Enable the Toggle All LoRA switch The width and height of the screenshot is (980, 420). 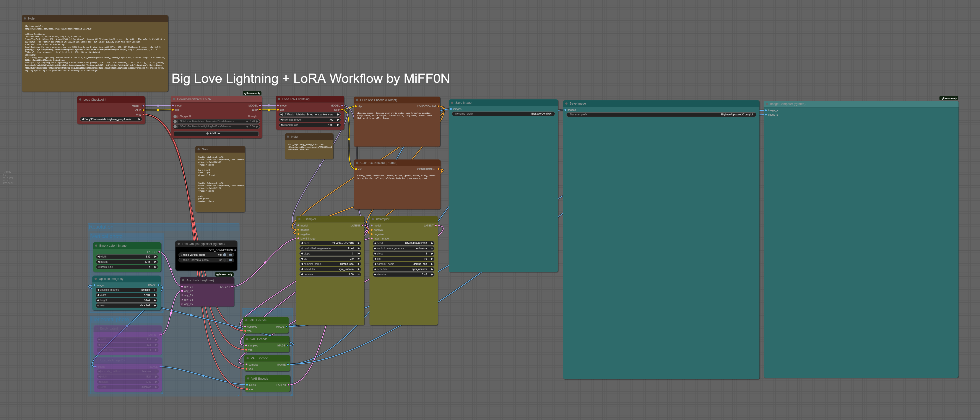point(176,116)
